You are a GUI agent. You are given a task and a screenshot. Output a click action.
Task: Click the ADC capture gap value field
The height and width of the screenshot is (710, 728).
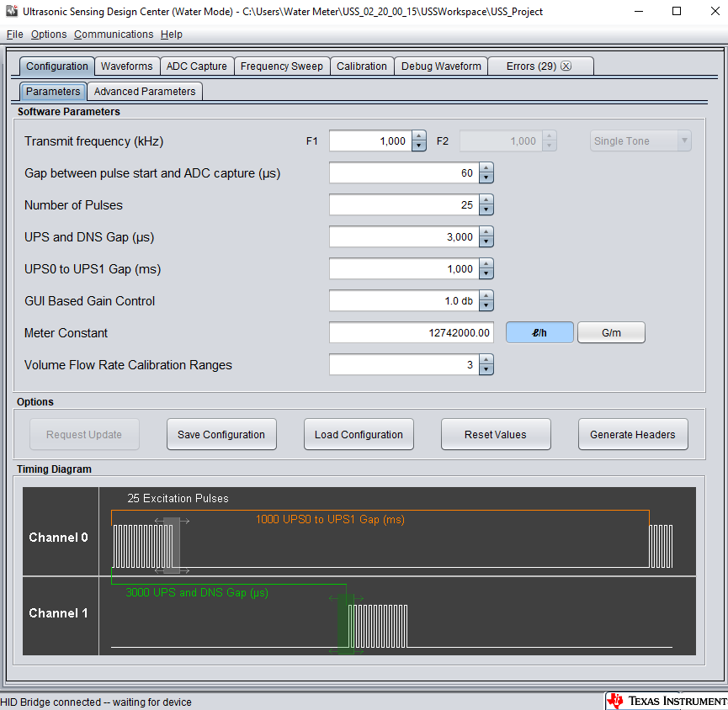click(404, 173)
